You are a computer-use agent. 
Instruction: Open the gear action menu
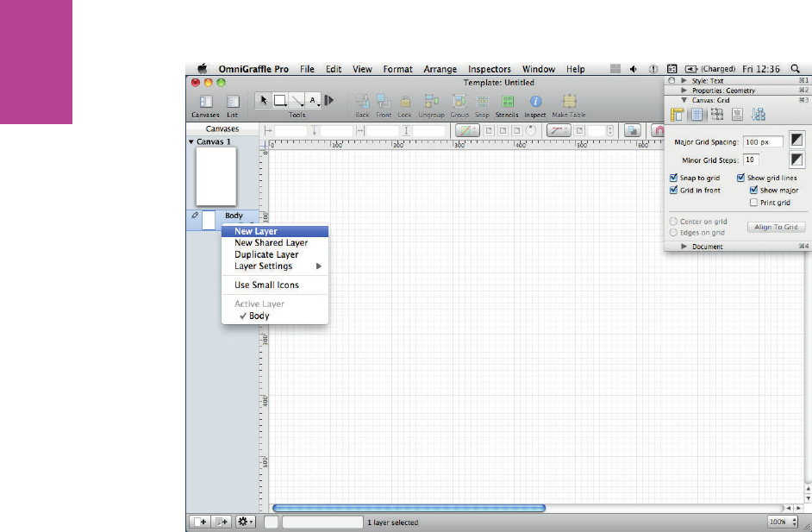coord(246,522)
